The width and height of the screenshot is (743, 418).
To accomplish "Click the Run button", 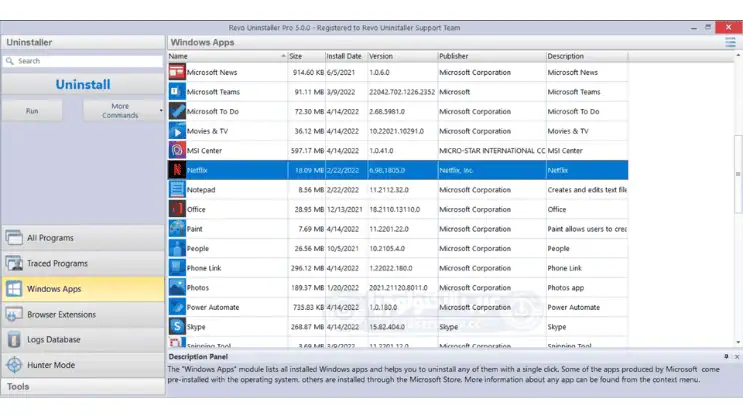I will pos(32,111).
